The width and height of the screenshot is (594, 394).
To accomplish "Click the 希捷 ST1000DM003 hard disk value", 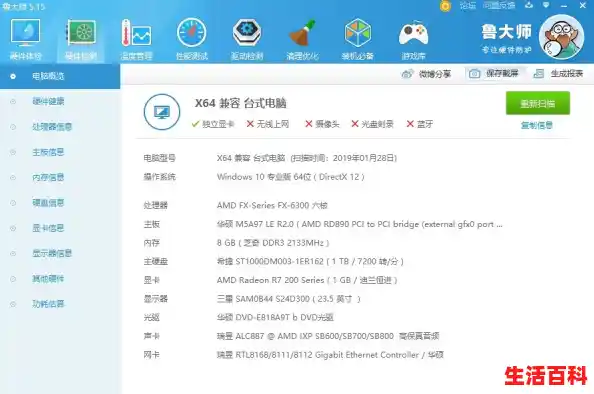I will pyautogui.click(x=310, y=261).
